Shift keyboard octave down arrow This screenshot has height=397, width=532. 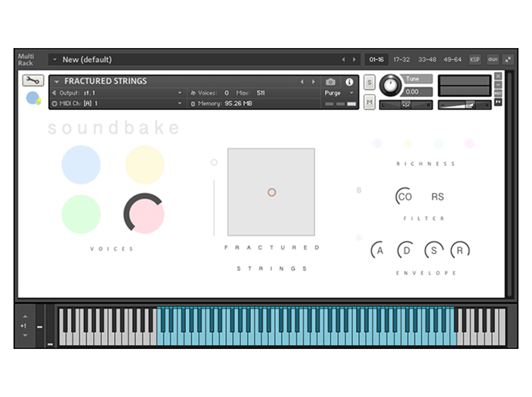(x=25, y=336)
